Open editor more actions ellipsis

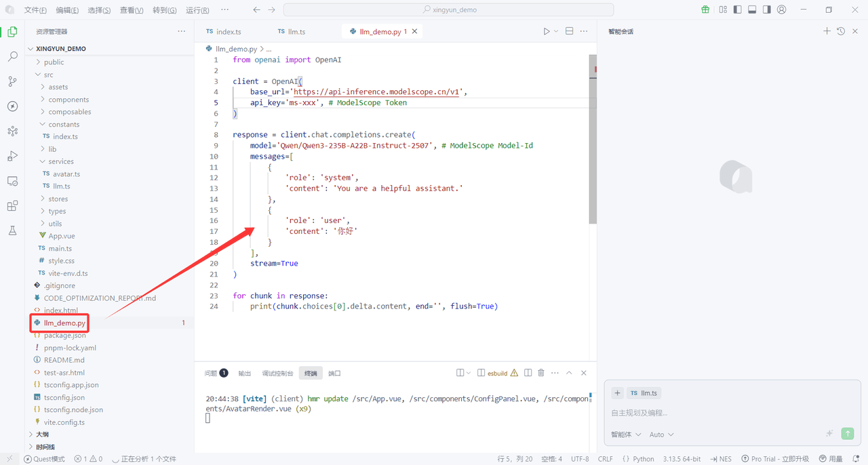pyautogui.click(x=584, y=31)
